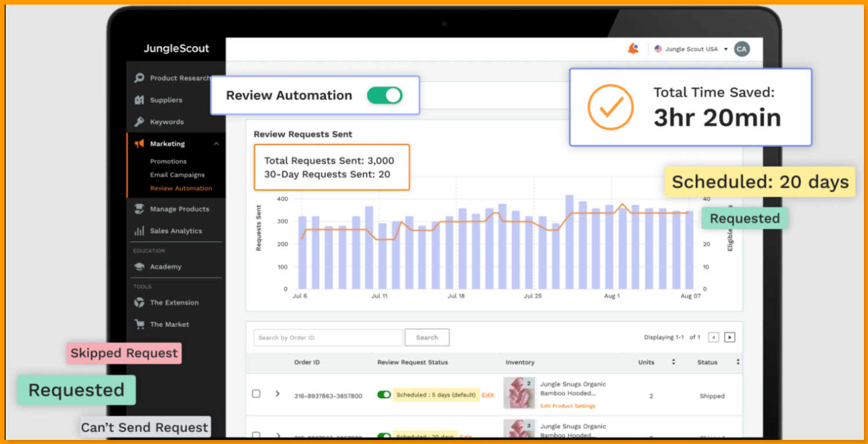Image resolution: width=868 pixels, height=444 pixels.
Task: Click the Search button
Action: pos(427,337)
